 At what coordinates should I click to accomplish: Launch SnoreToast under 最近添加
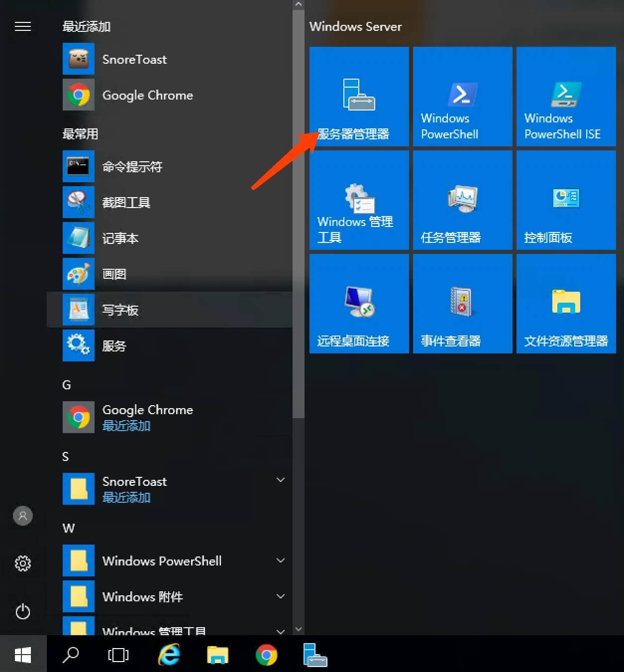click(169, 59)
